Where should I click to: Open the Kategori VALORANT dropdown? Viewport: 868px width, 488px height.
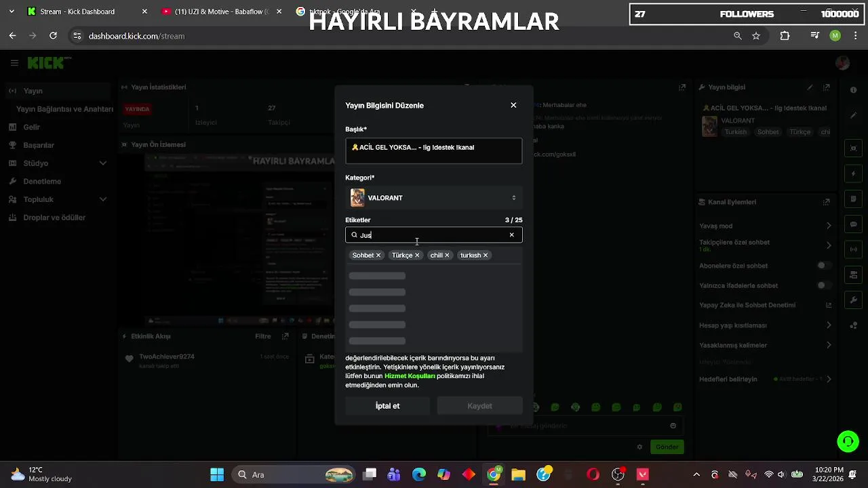433,198
